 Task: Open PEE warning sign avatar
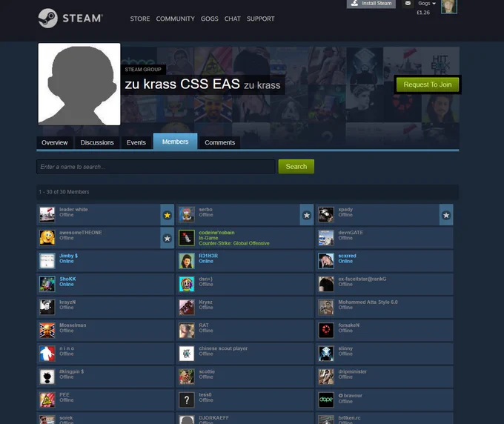[x=47, y=400]
